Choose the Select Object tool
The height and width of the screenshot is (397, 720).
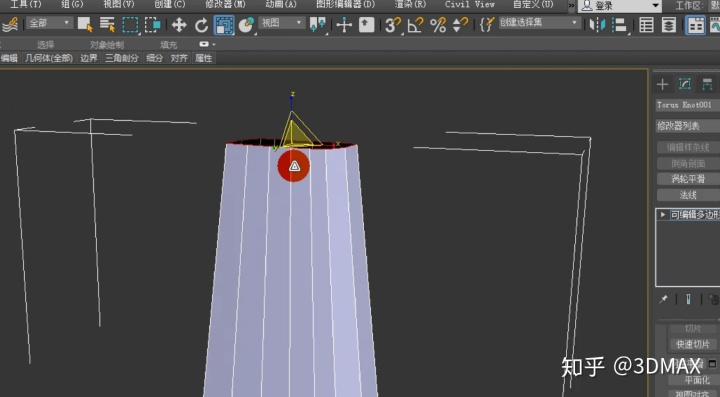click(85, 25)
